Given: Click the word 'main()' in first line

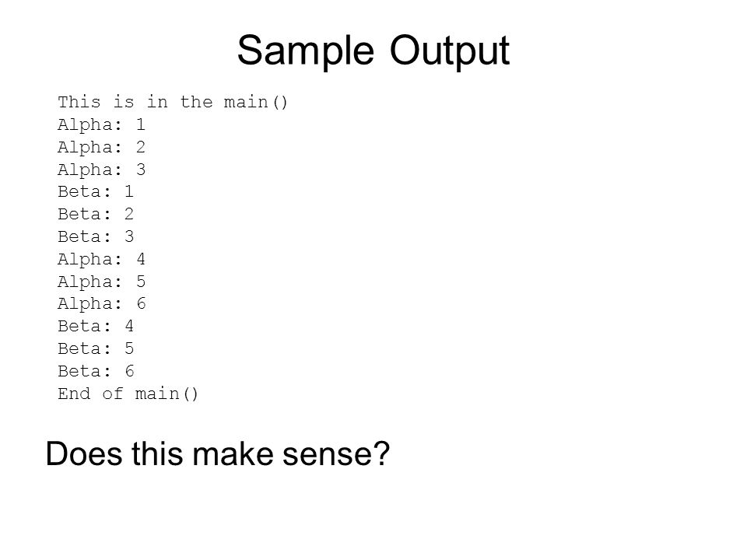Looking at the screenshot, I should point(256,103).
